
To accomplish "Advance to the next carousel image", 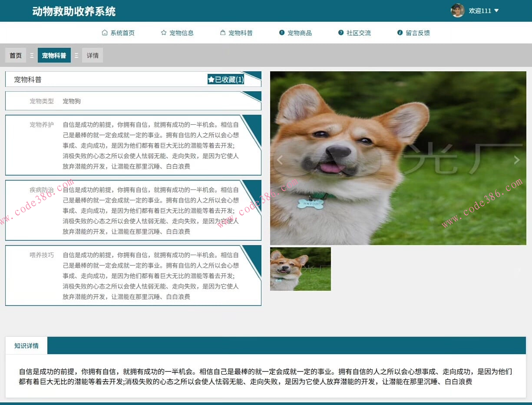I will (516, 160).
